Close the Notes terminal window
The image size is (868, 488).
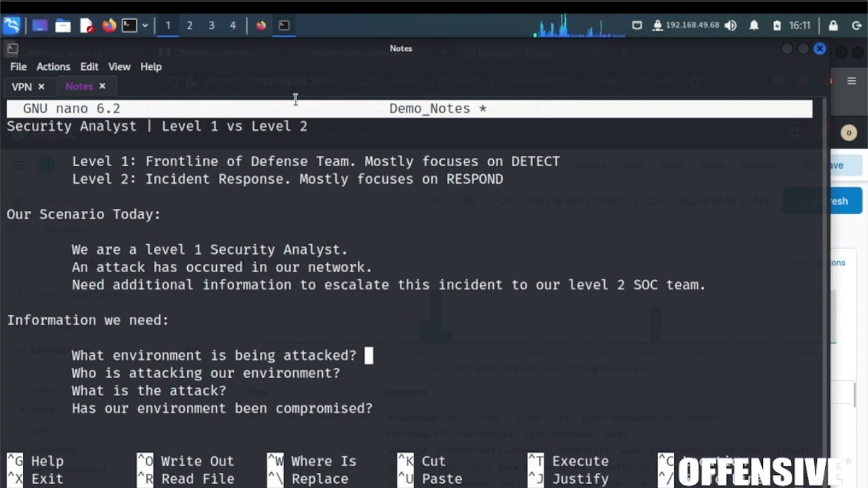point(819,49)
